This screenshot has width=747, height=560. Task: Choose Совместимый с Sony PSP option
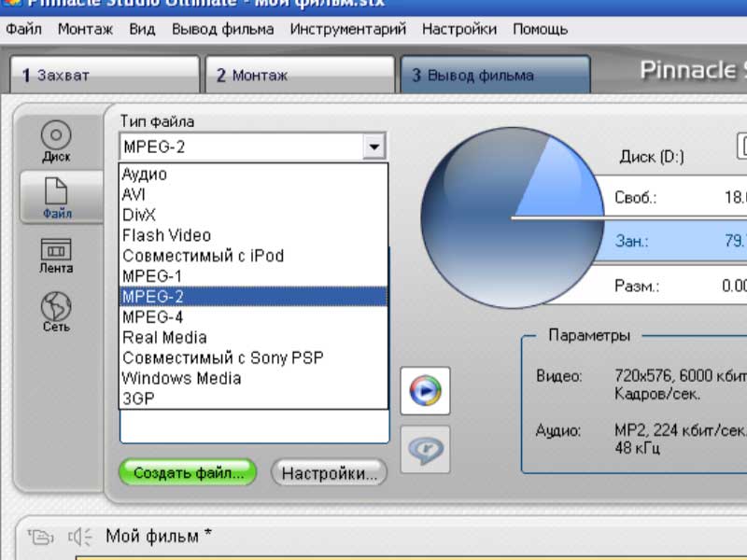click(x=253, y=357)
